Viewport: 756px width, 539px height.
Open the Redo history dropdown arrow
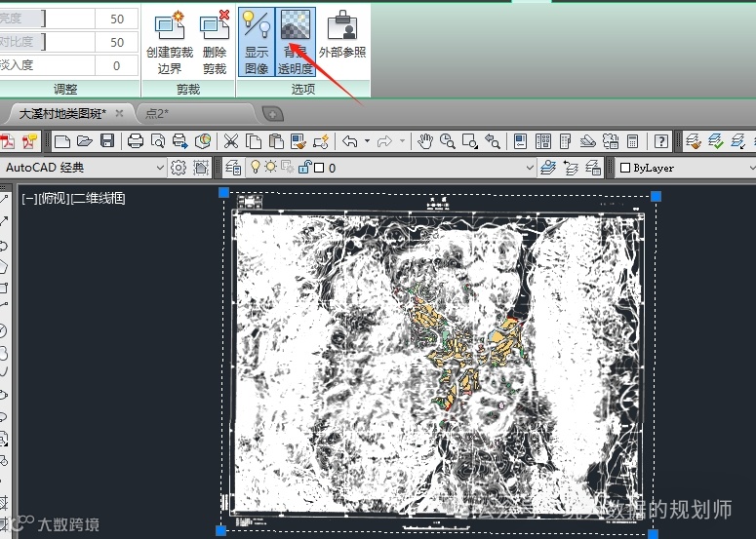[402, 141]
